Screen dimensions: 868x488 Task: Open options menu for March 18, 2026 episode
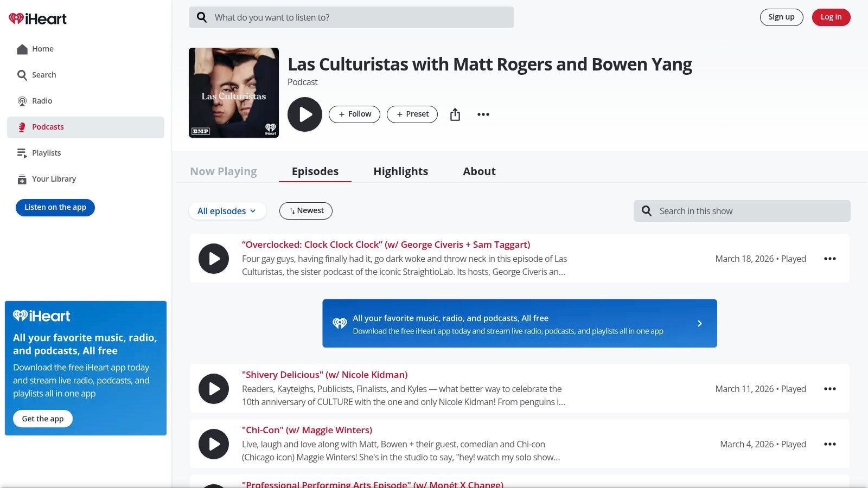pyautogui.click(x=830, y=259)
